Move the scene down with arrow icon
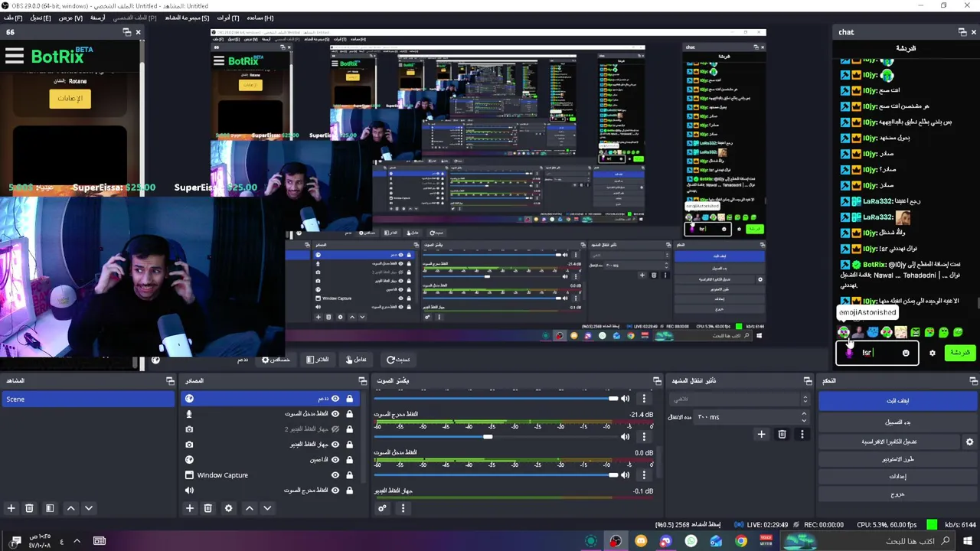Viewport: 980px width, 551px height. [x=89, y=508]
